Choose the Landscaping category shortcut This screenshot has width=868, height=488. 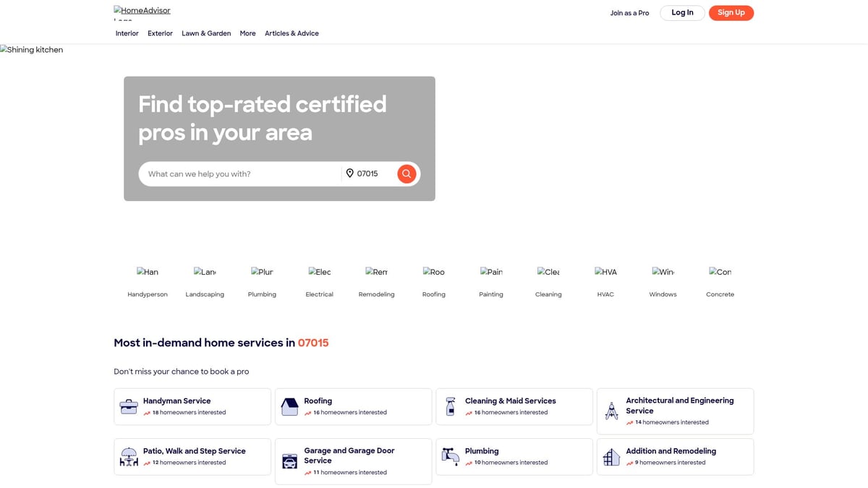pos(205,282)
